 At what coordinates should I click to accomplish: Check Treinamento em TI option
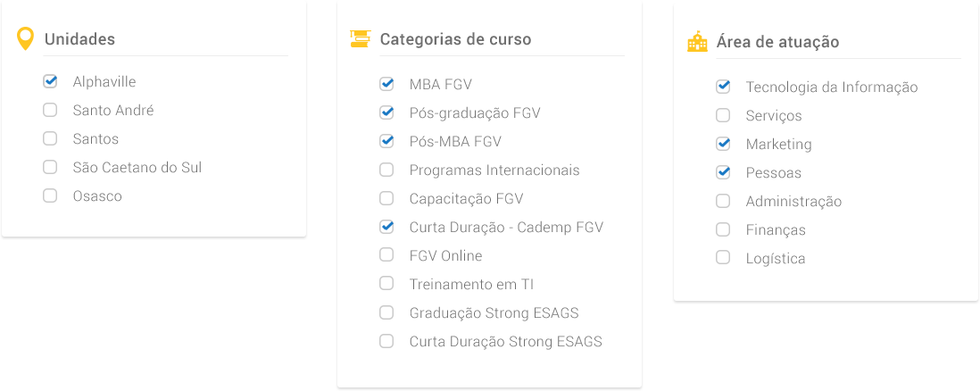click(x=386, y=284)
